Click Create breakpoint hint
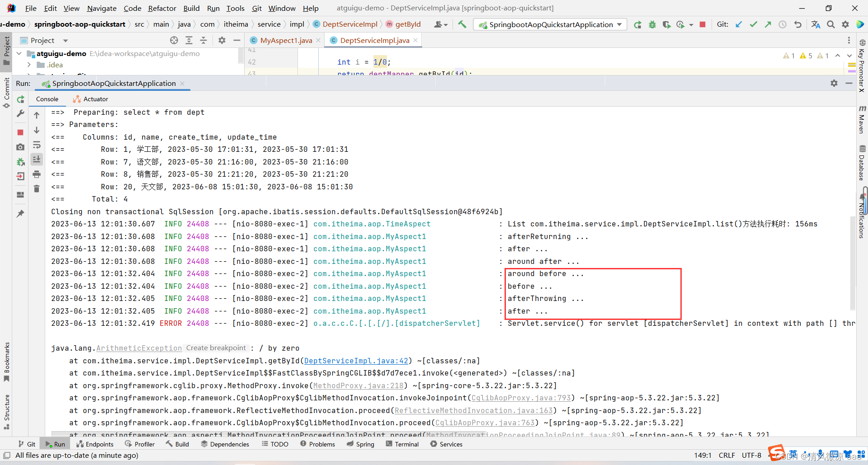 (x=216, y=348)
